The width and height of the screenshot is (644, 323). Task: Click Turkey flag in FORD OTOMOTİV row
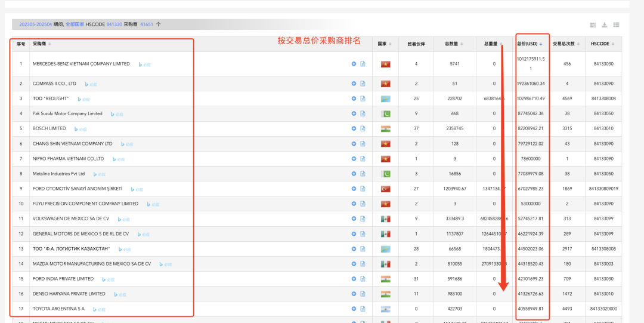pos(385,189)
